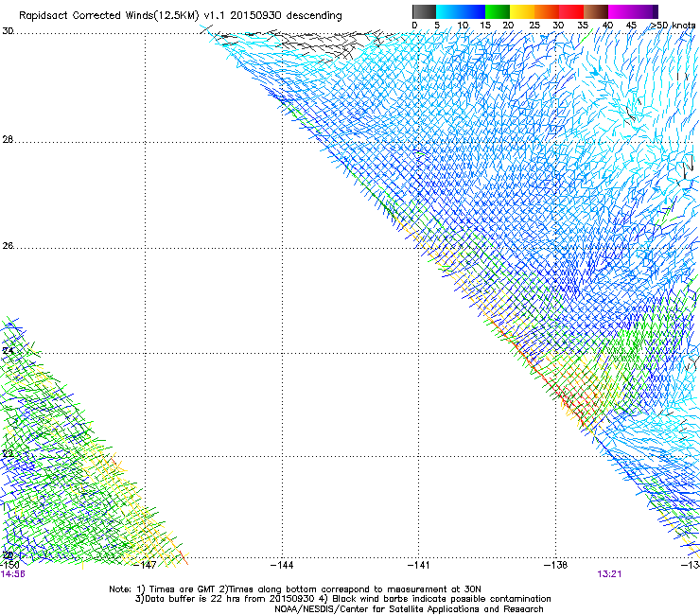Click the longitude '-141' axis label
Viewport: 700px width, 615px height.
[419, 565]
